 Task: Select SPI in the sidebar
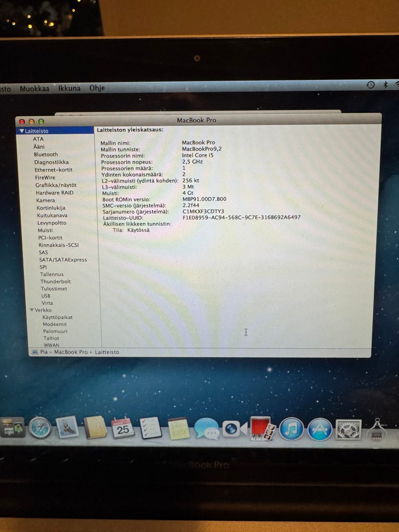[43, 267]
